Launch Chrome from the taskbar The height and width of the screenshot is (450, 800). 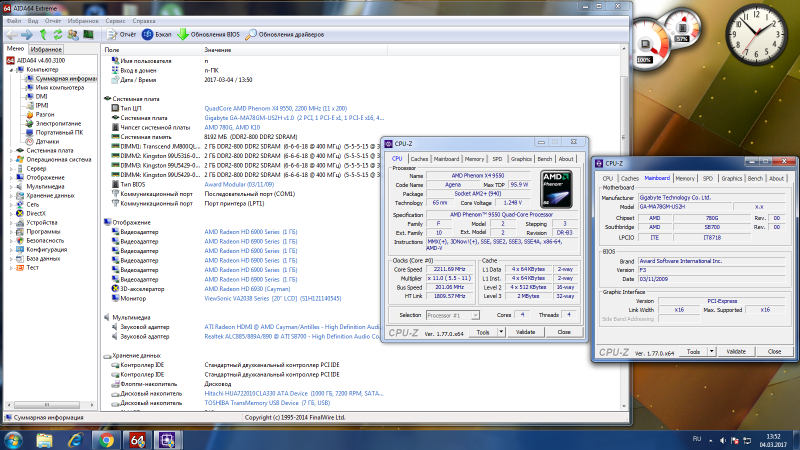click(106, 438)
